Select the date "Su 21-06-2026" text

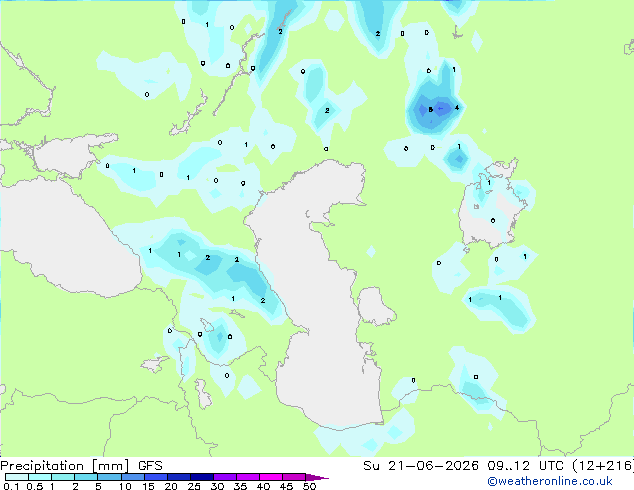click(421, 466)
